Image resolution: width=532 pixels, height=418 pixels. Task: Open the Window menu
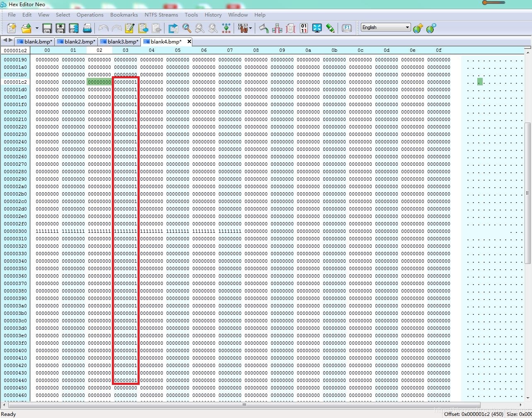[x=238, y=14]
